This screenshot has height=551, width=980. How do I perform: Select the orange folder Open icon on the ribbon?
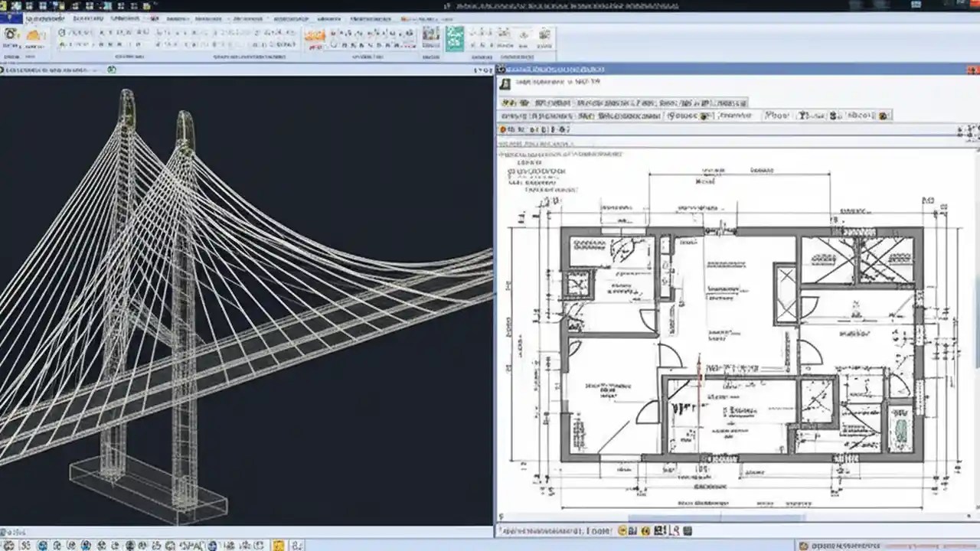click(32, 36)
